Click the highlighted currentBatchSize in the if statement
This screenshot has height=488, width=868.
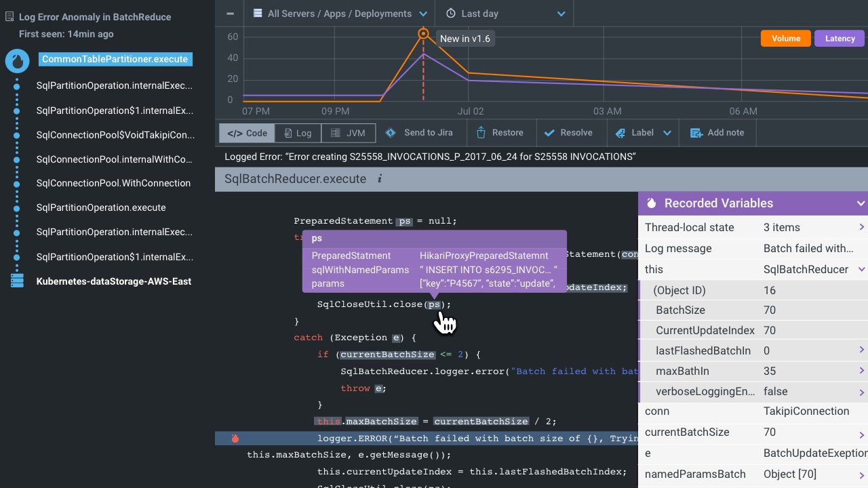pos(387,354)
